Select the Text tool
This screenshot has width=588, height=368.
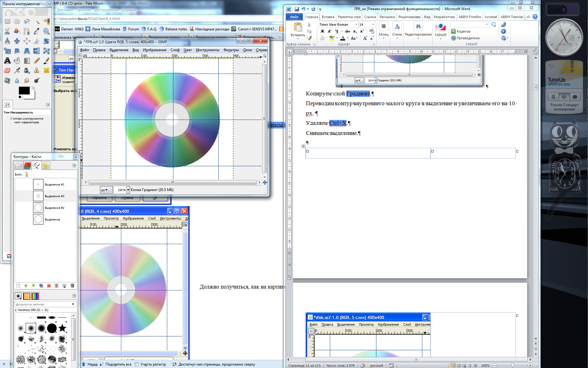point(7,61)
